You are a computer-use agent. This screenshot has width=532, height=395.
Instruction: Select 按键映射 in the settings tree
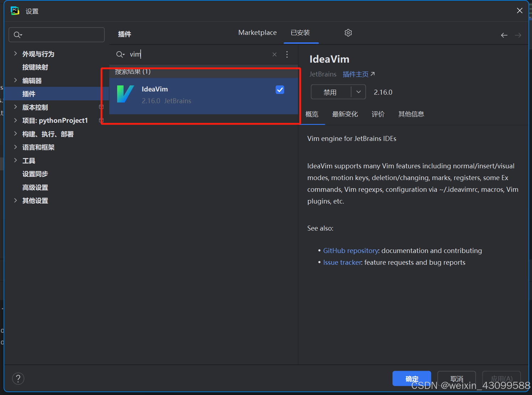point(35,67)
